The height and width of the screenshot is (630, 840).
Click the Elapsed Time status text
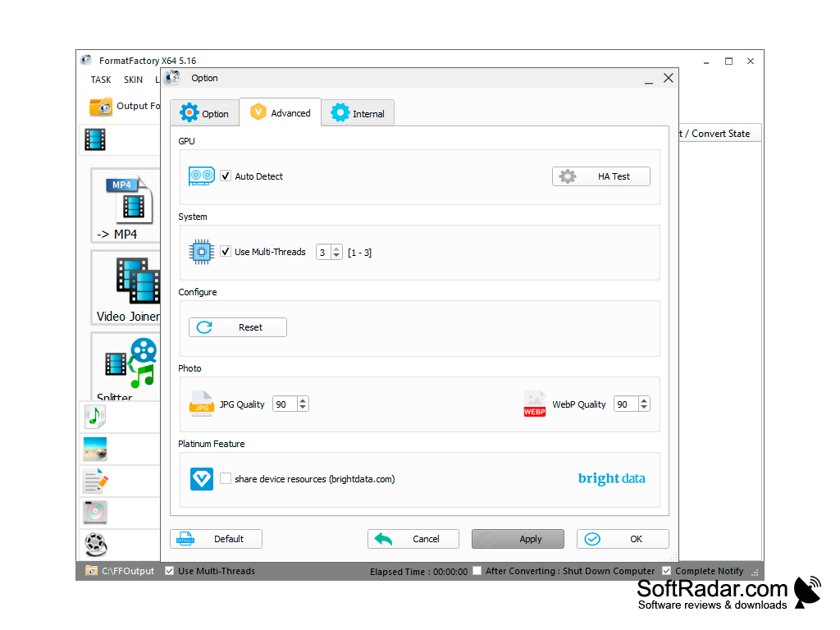pos(418,572)
